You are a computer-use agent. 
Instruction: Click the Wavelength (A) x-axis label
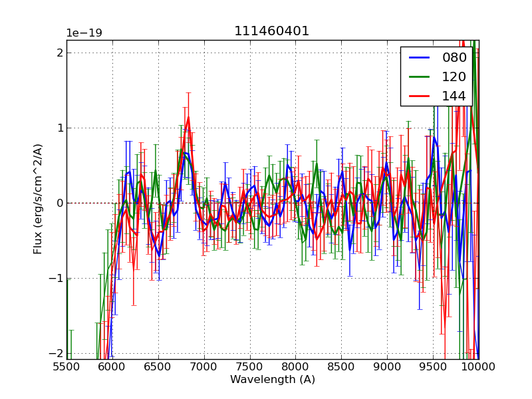[x=273, y=380]
